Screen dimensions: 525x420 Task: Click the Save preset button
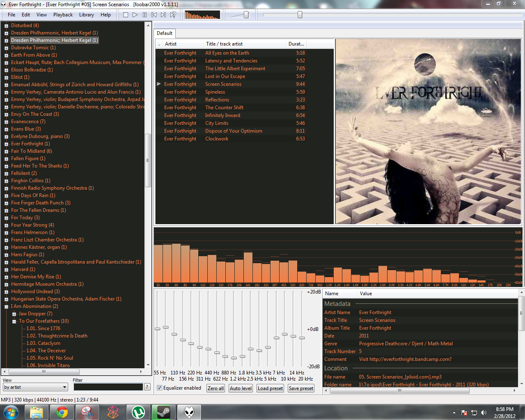point(301,388)
